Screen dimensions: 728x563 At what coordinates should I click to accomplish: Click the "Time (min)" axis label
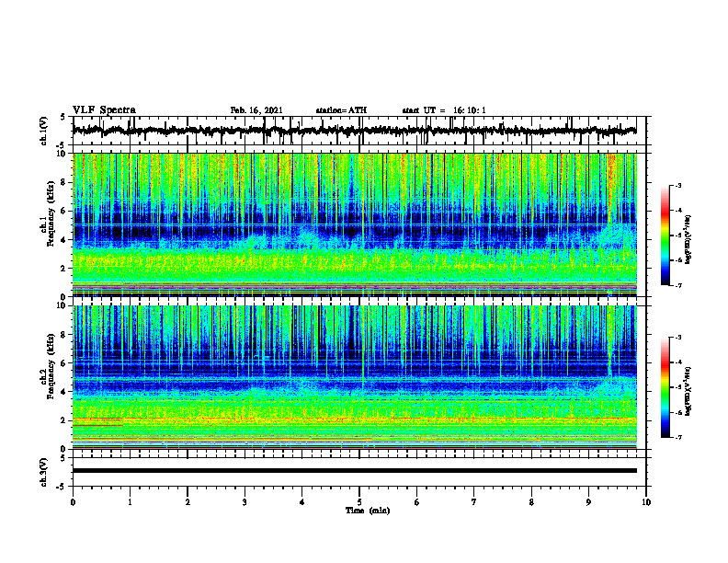368,511
